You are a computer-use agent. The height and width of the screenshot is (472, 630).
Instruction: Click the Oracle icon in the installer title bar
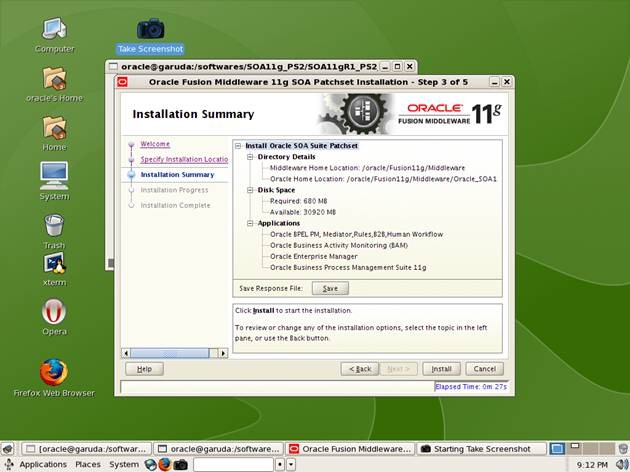tap(122, 82)
